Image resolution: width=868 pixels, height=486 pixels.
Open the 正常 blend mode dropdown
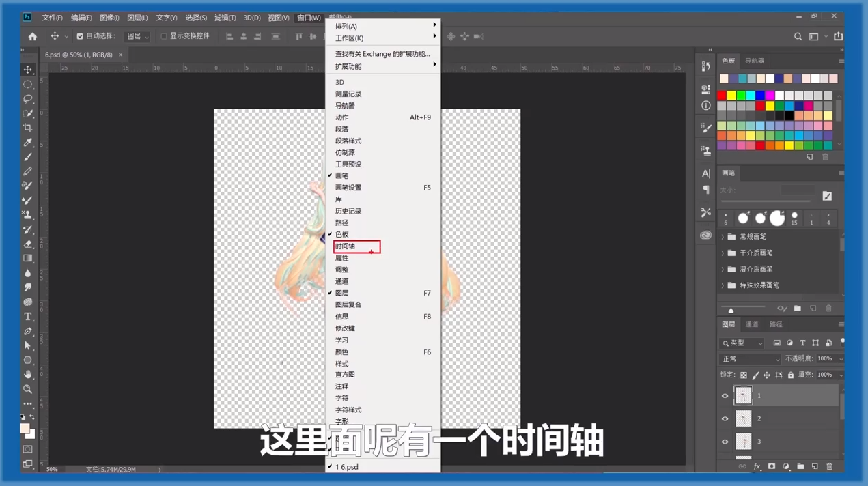point(751,359)
